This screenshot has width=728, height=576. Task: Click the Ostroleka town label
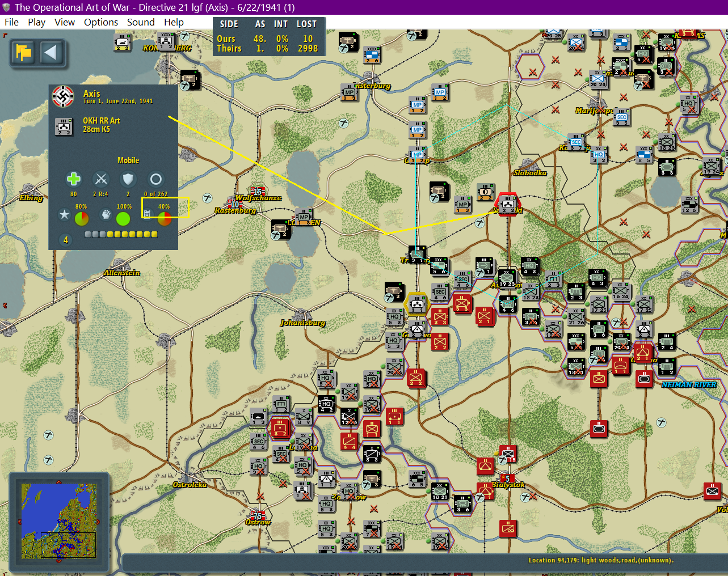pos(190,485)
